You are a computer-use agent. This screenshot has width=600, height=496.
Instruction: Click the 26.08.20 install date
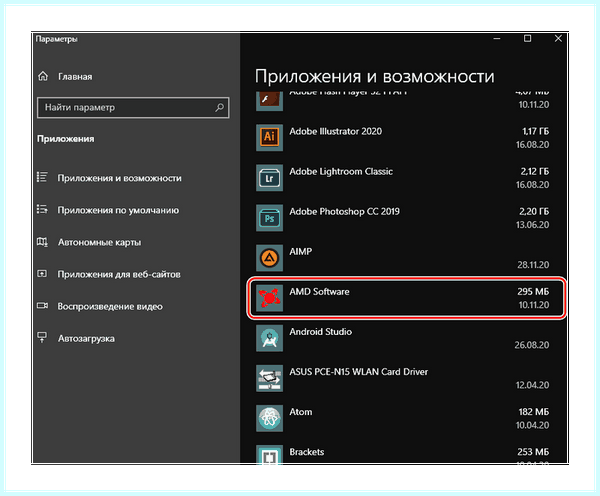[x=532, y=345]
